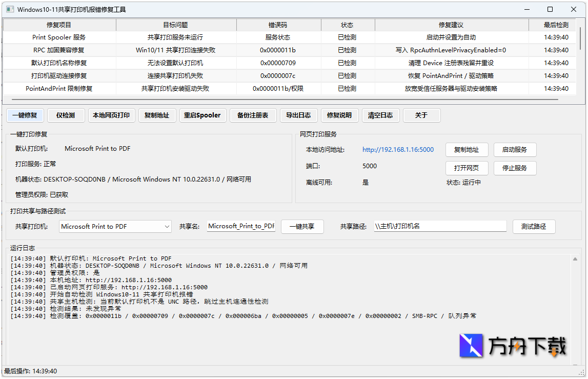Clear the log using 清空日志
Image resolution: width=588 pixels, height=379 pixels.
coord(380,115)
